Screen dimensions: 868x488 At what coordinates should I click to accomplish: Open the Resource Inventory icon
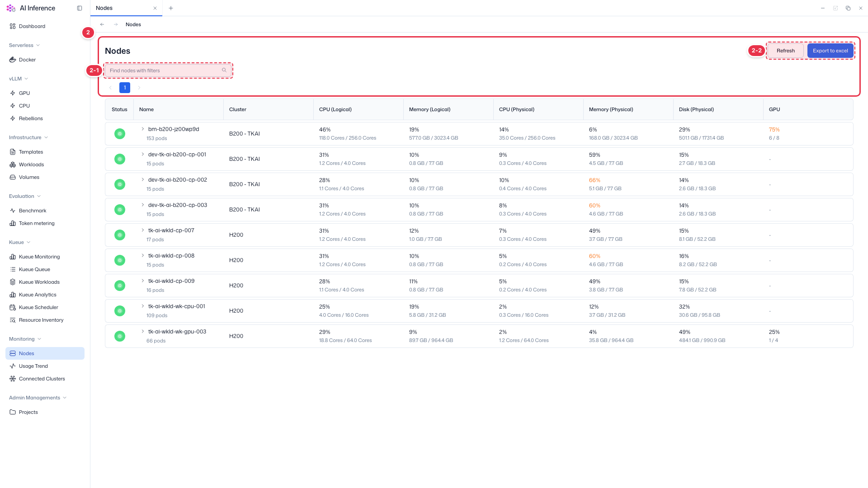[x=13, y=320]
